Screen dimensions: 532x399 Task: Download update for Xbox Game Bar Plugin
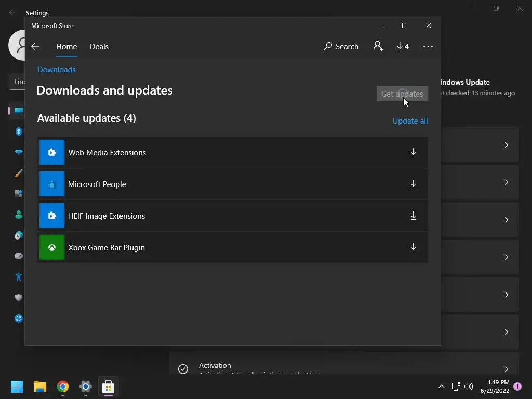pos(413,247)
